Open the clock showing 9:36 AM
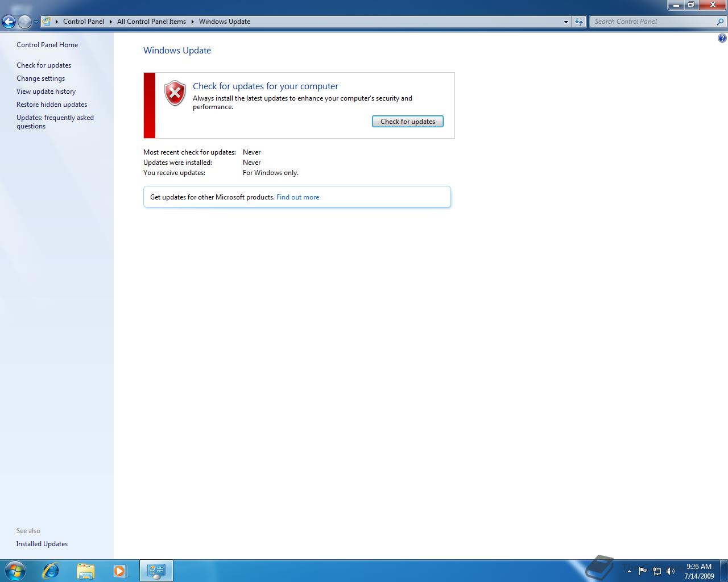728x582 pixels. pos(699,571)
